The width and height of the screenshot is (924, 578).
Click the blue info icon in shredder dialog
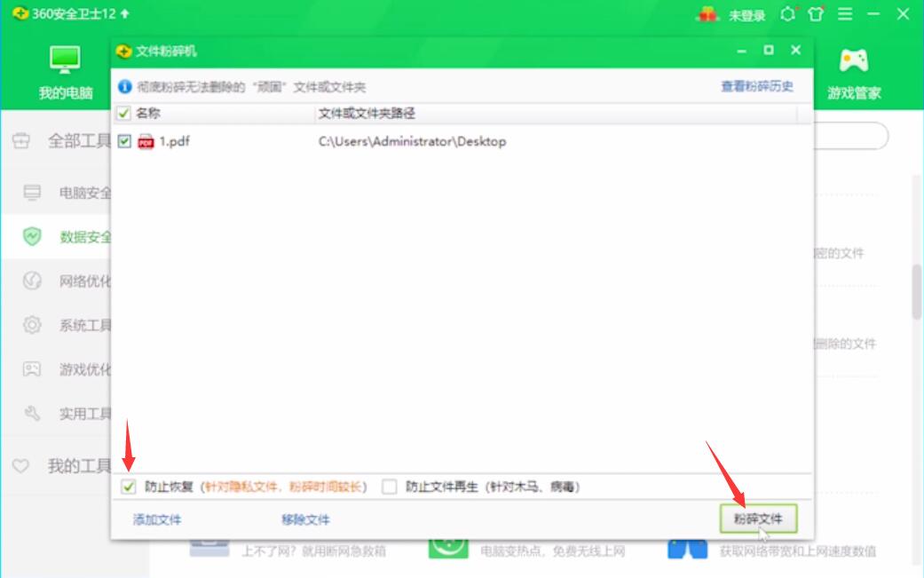[x=124, y=87]
